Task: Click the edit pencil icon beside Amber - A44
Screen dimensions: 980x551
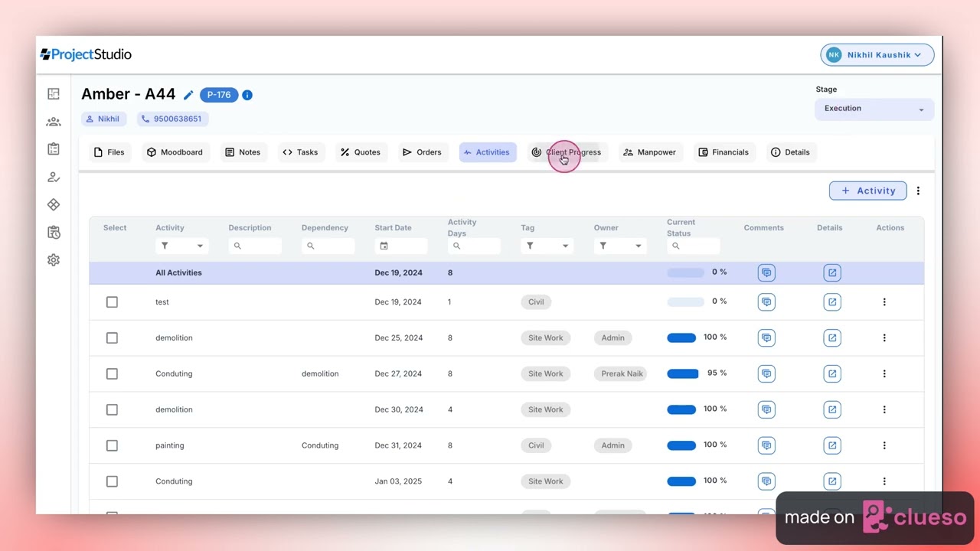Action: 188,95
